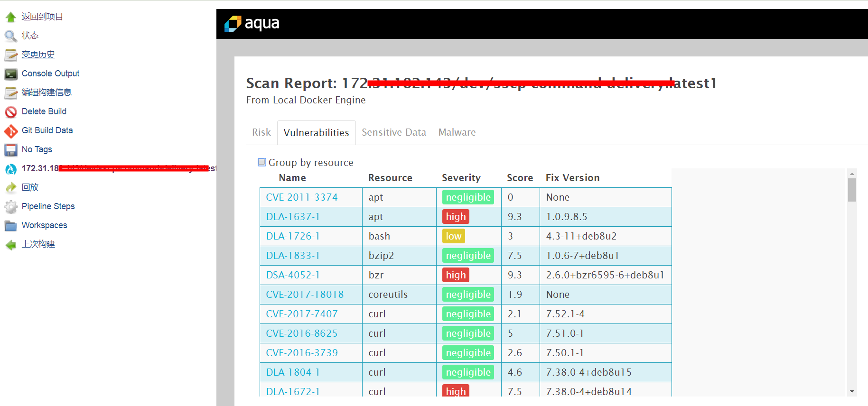Click the edit build info notepad icon
This screenshot has height=406, width=868.
pyautogui.click(x=11, y=93)
